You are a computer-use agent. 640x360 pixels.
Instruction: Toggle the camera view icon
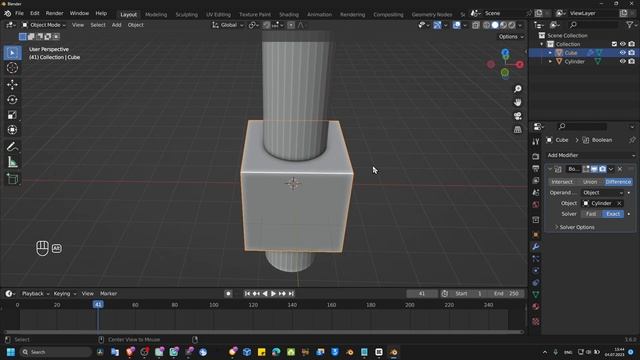518,116
